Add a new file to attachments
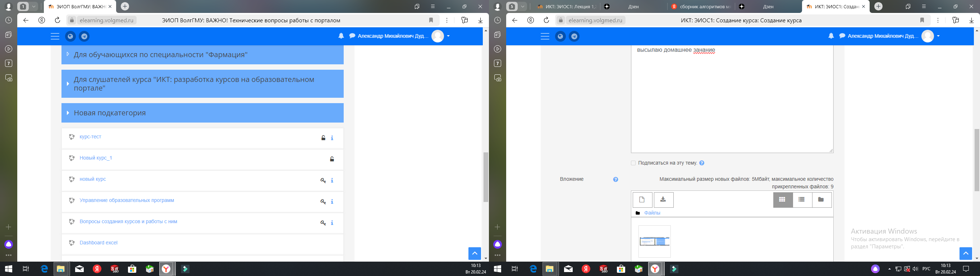 pos(642,199)
